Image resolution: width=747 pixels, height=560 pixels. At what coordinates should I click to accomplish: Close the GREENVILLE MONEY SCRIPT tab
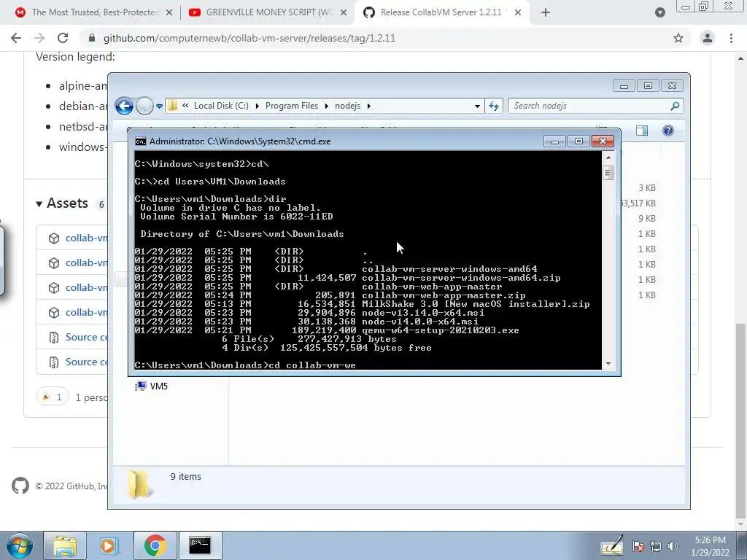(344, 12)
